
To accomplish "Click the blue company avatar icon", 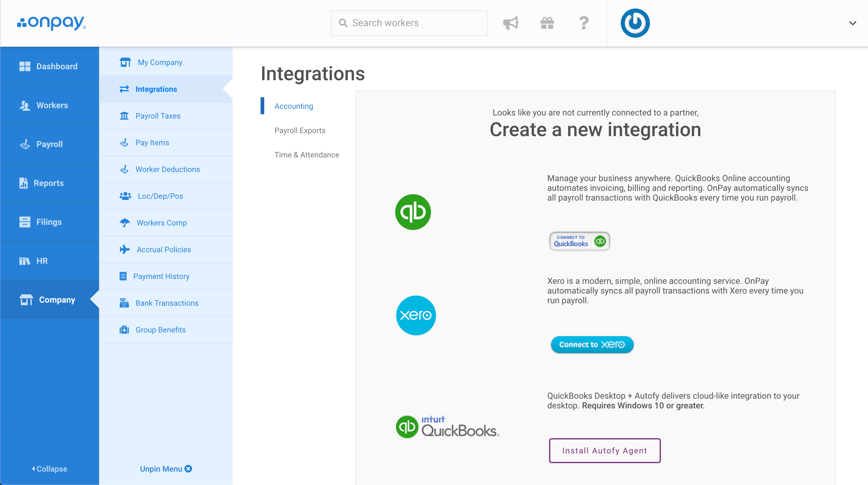I will (635, 23).
